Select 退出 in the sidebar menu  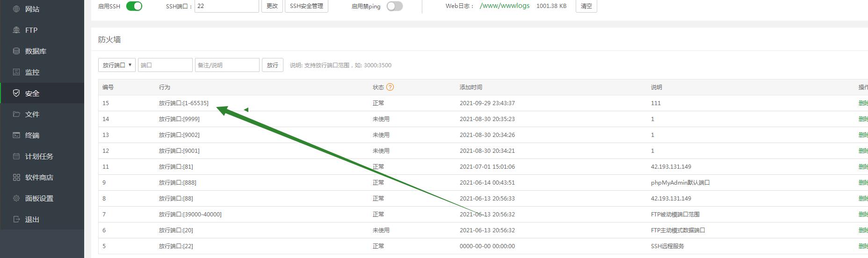pyautogui.click(x=32, y=219)
